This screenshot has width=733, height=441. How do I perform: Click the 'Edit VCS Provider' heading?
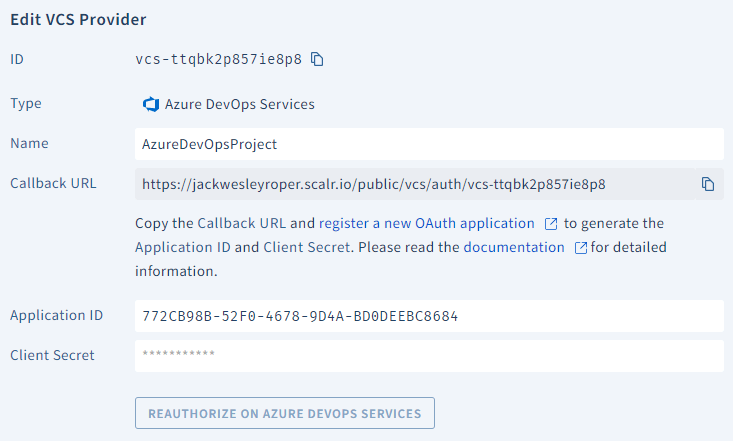click(78, 20)
